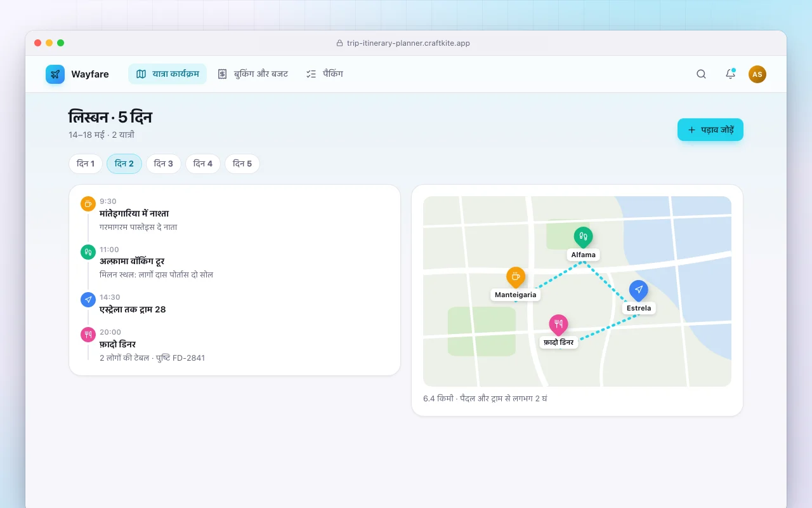The height and width of the screenshot is (508, 812).
Task: Open the AS profile avatar
Action: (757, 74)
